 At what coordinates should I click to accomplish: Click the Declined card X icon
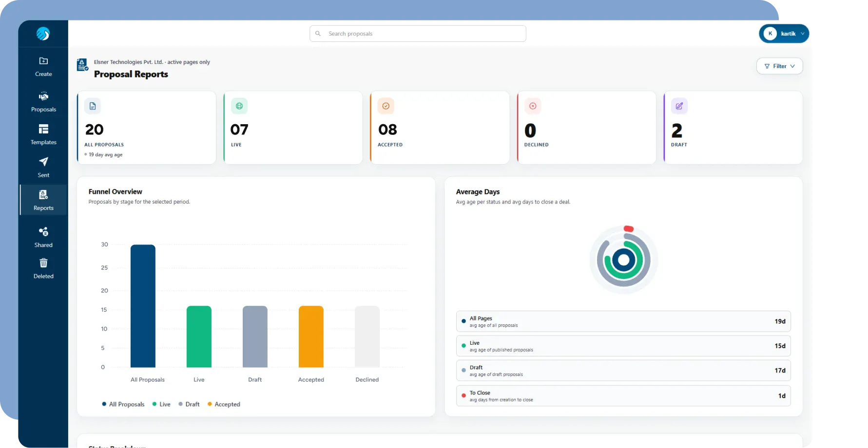pos(533,106)
